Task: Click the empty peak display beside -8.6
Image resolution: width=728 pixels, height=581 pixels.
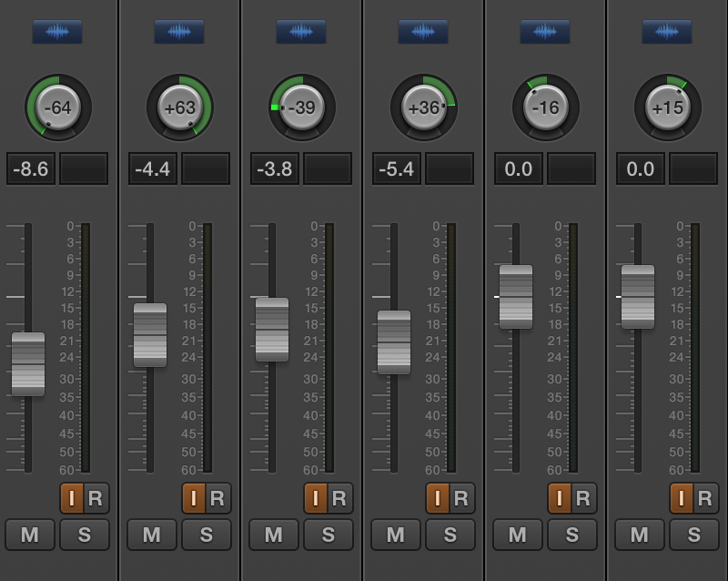Action: click(x=84, y=168)
